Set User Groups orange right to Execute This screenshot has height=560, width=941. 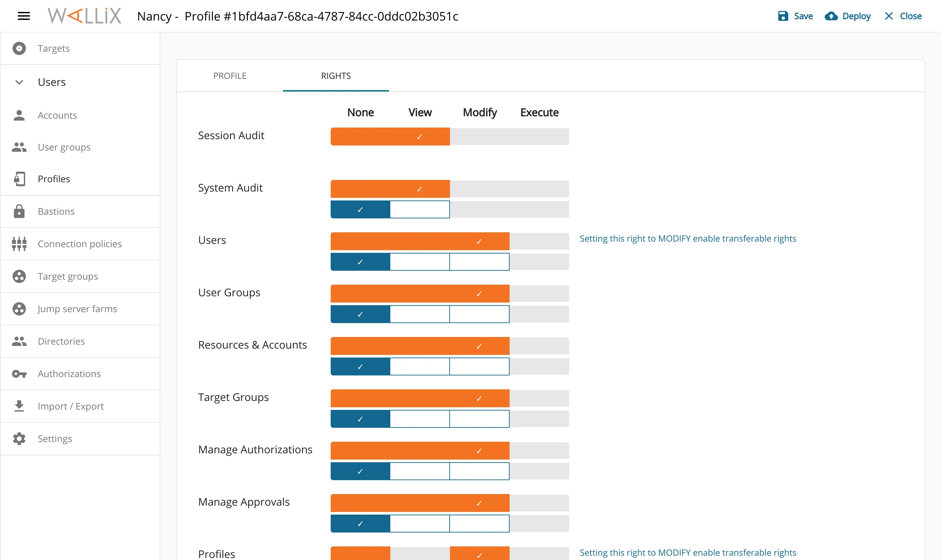(539, 294)
